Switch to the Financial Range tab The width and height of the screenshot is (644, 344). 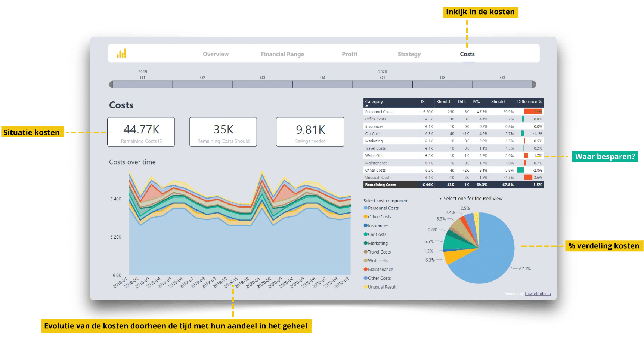click(282, 54)
